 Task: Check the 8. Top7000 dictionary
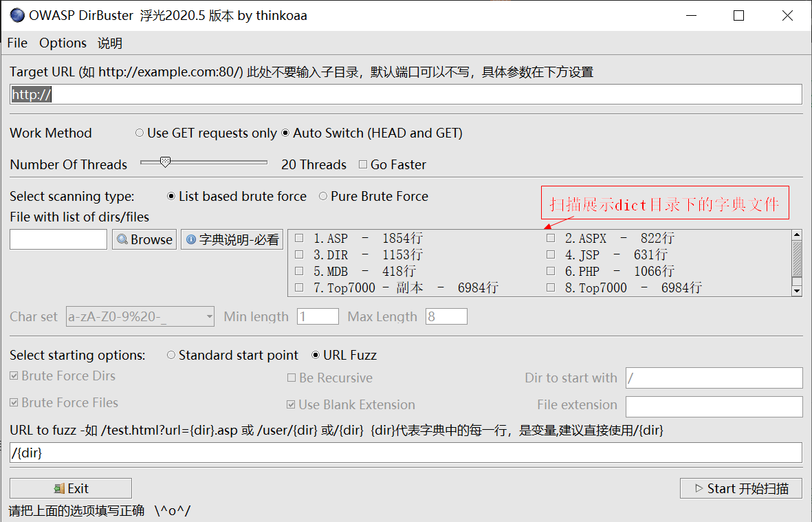coord(551,287)
